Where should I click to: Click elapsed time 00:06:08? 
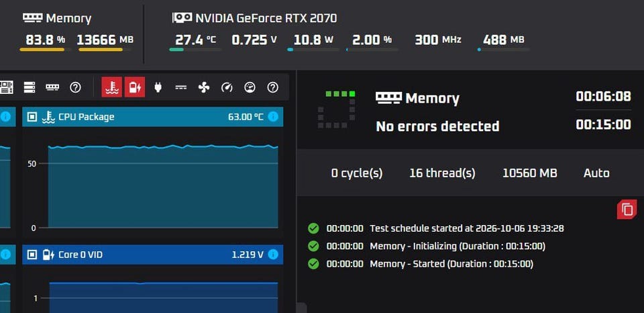click(603, 97)
